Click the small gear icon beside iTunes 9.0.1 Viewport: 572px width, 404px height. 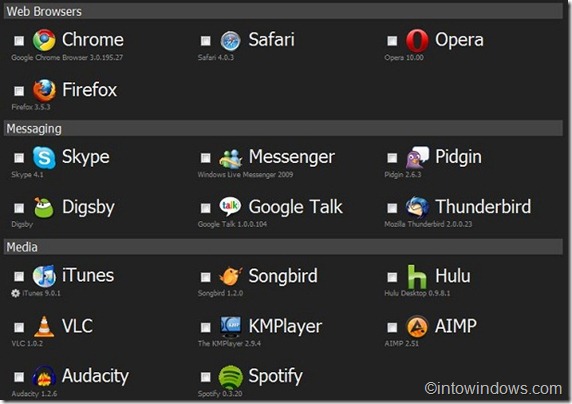click(15, 293)
